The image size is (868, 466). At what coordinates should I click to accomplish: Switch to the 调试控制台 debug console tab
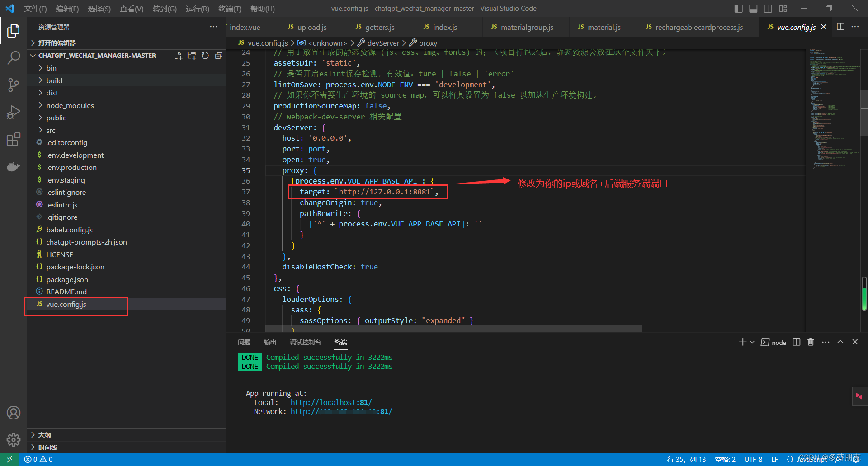click(x=305, y=342)
